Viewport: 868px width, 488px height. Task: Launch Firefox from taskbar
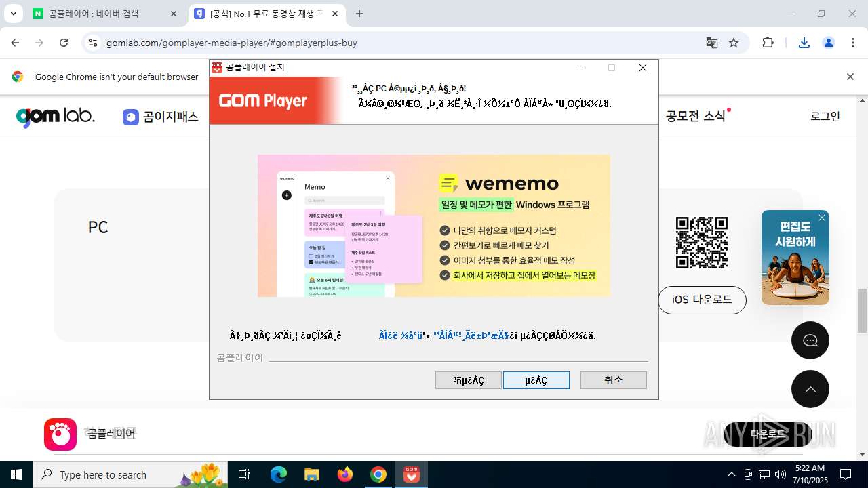(345, 474)
